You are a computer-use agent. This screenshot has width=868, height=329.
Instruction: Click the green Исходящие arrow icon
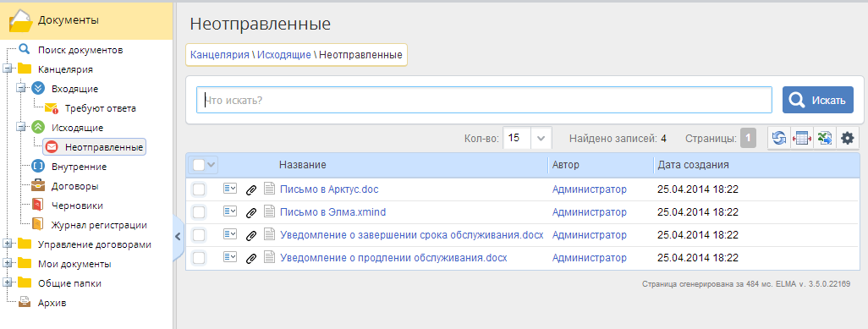pos(37,127)
